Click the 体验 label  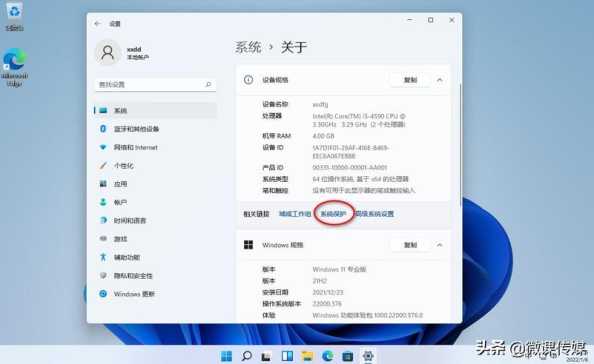coord(269,315)
